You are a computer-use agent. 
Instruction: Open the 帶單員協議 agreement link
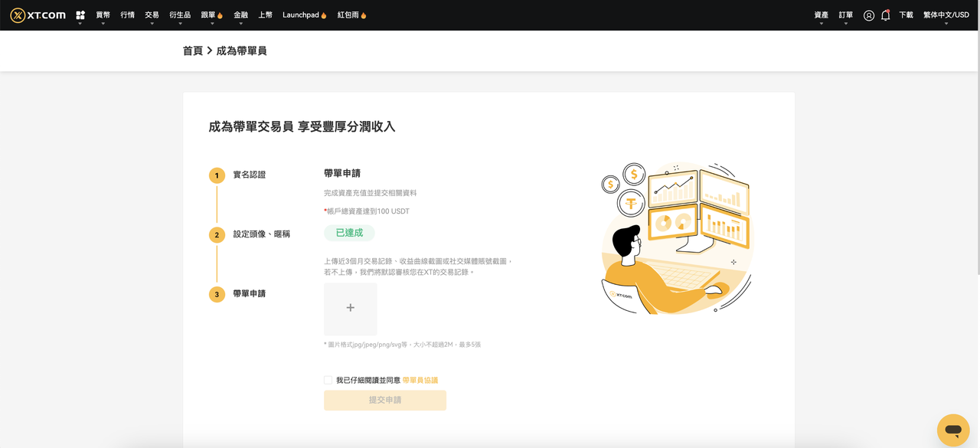click(420, 380)
